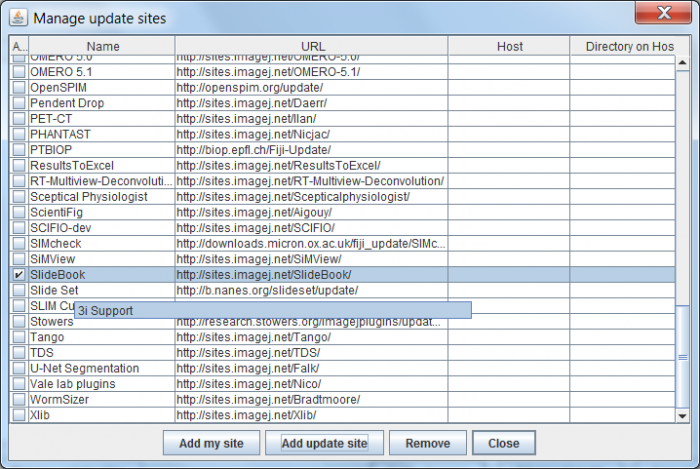This screenshot has width=700, height=469.
Task: Select the Slide Set URL cell
Action: pos(310,290)
